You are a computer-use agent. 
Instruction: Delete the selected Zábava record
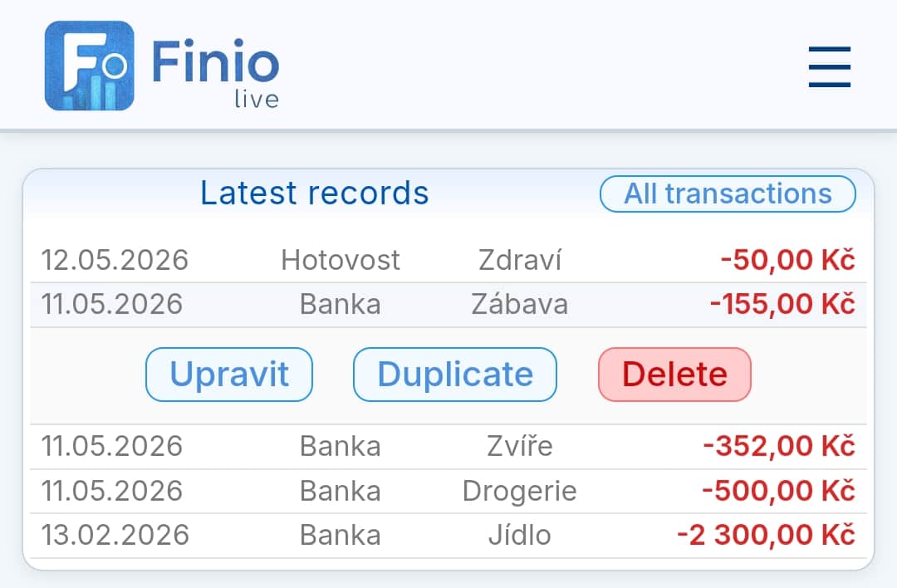coord(674,375)
